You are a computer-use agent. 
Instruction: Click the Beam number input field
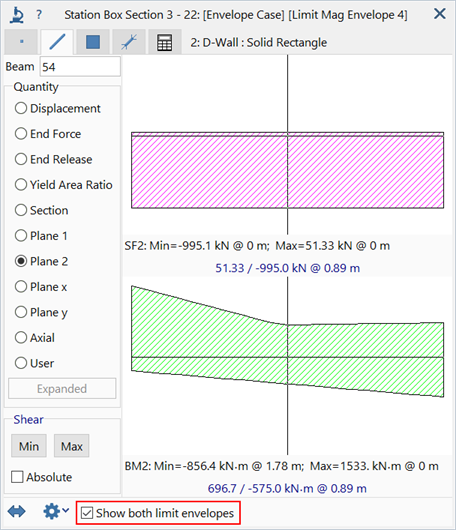pos(80,67)
